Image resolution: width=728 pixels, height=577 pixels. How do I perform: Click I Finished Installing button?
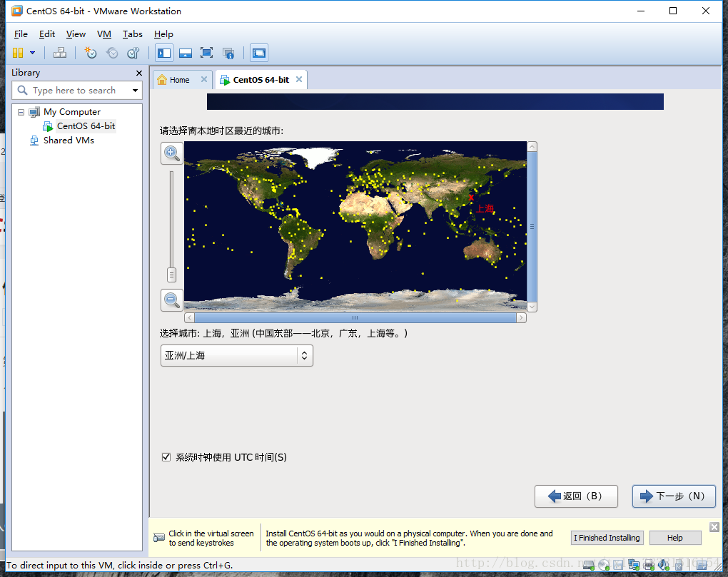pos(607,538)
